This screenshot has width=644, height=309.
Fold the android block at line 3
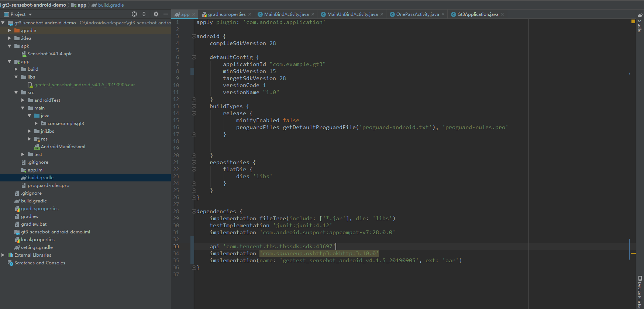point(194,36)
